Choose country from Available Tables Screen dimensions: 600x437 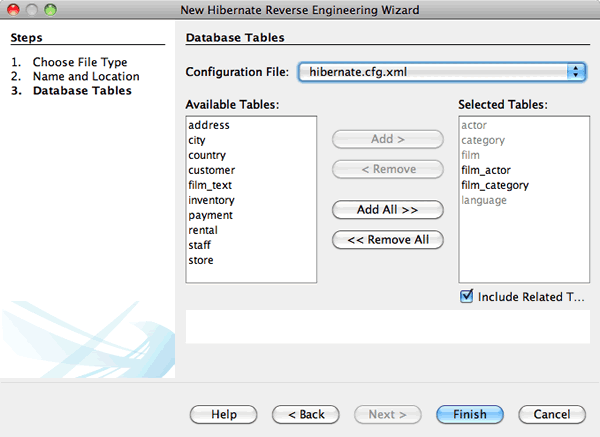tap(207, 156)
